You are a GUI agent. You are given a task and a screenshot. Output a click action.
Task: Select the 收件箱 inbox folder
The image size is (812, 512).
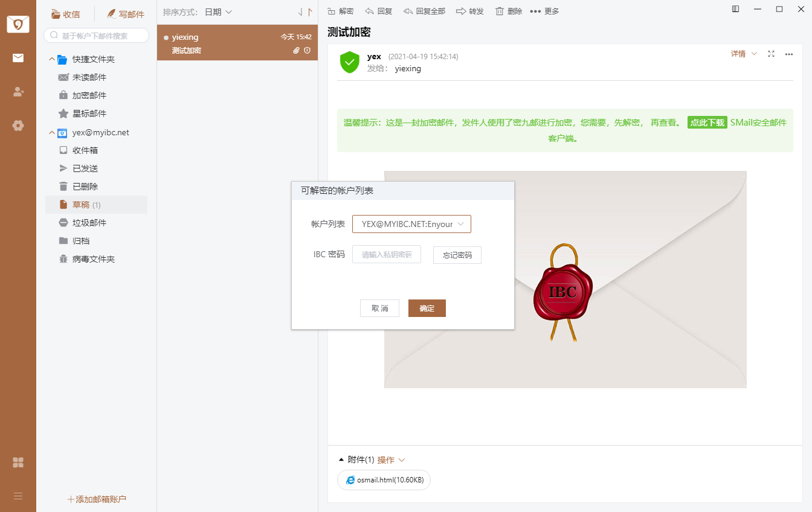click(85, 150)
